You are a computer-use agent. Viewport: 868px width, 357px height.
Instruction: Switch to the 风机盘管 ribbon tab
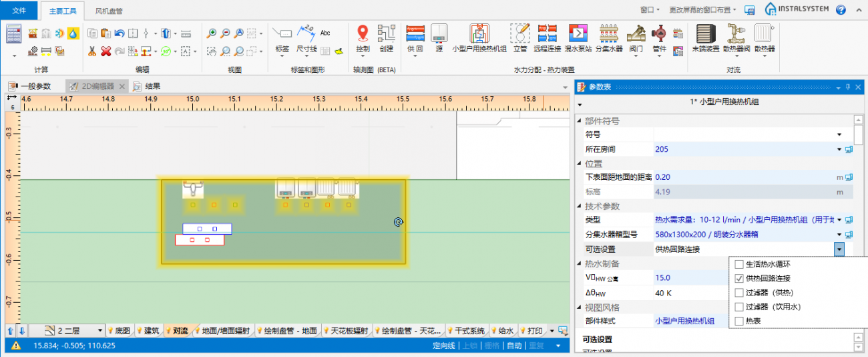pos(109,11)
